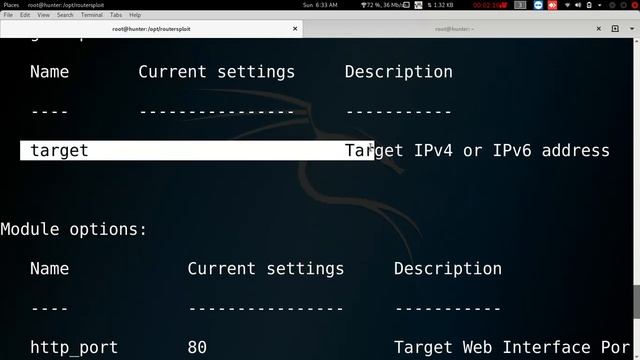The width and height of the screenshot is (640, 360).
Task: Click lower 'Current settings' column header under Module options
Action: [266, 269]
